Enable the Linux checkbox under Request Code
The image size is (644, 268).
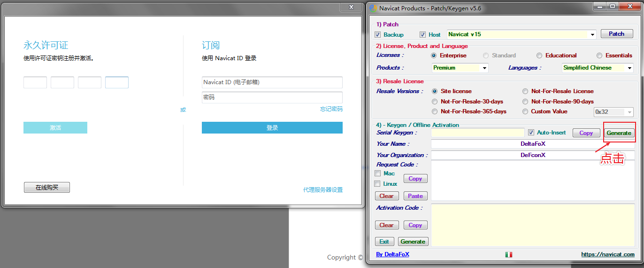coord(377,184)
